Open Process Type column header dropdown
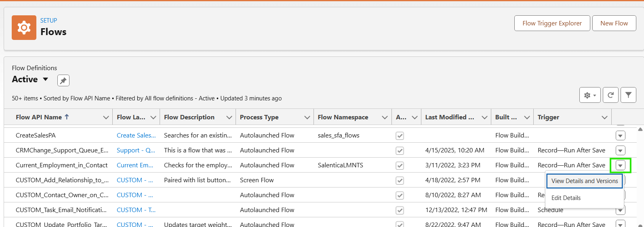The height and width of the screenshot is (227, 644). 307,117
